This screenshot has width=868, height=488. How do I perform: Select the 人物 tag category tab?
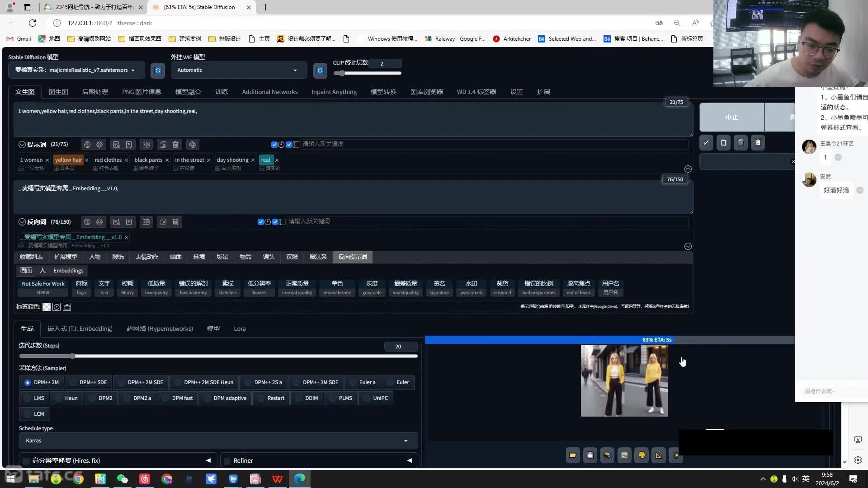coord(94,257)
